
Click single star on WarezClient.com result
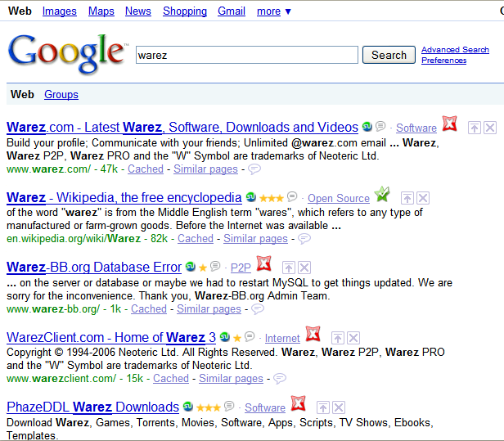click(237, 338)
